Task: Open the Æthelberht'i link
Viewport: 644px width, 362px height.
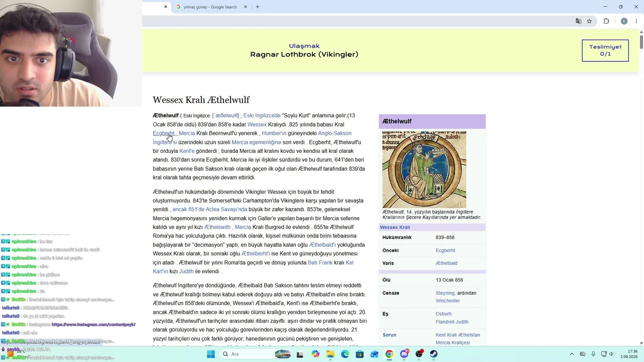Action: [256, 253]
